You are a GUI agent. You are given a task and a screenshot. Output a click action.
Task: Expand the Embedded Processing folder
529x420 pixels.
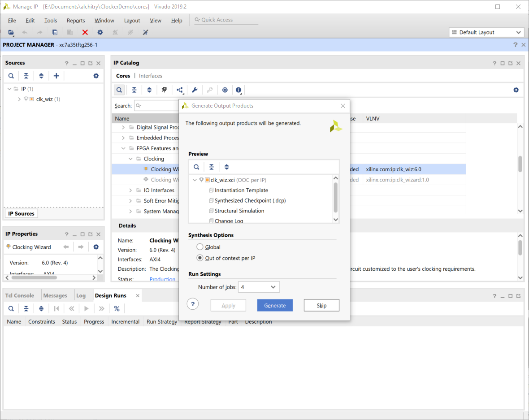coord(123,138)
